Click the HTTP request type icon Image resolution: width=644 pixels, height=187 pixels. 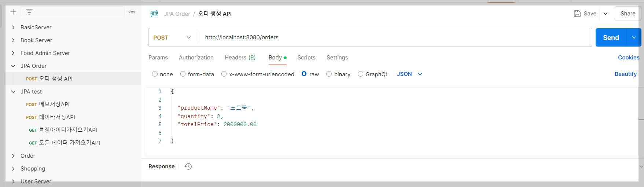click(x=154, y=14)
